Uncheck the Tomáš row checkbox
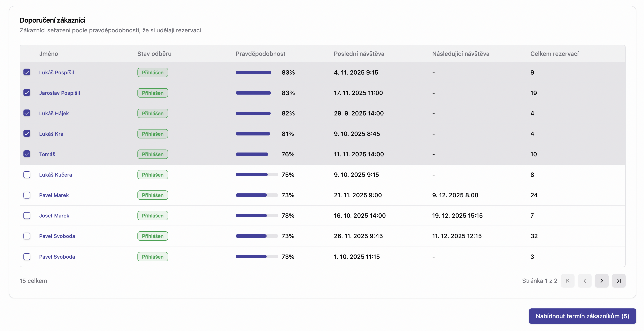The width and height of the screenshot is (644, 331). tap(27, 154)
